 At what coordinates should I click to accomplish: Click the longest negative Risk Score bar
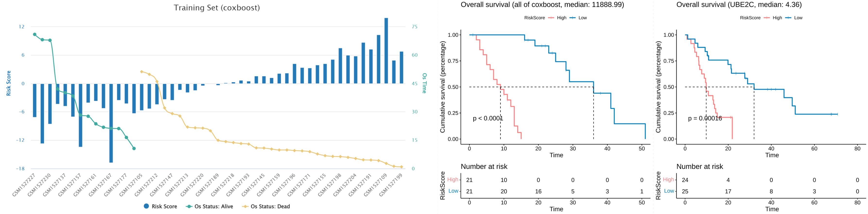pyautogui.click(x=111, y=123)
